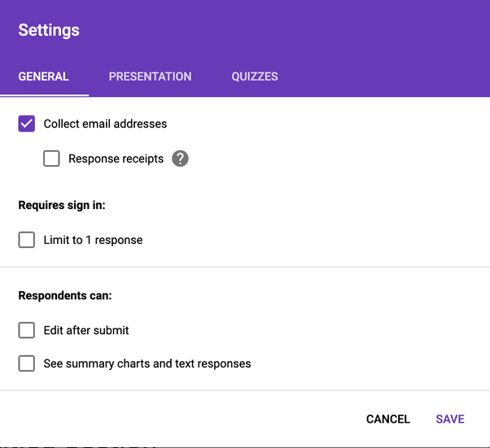Click the 'Response receipts' label text
This screenshot has height=448, width=490.
point(116,159)
